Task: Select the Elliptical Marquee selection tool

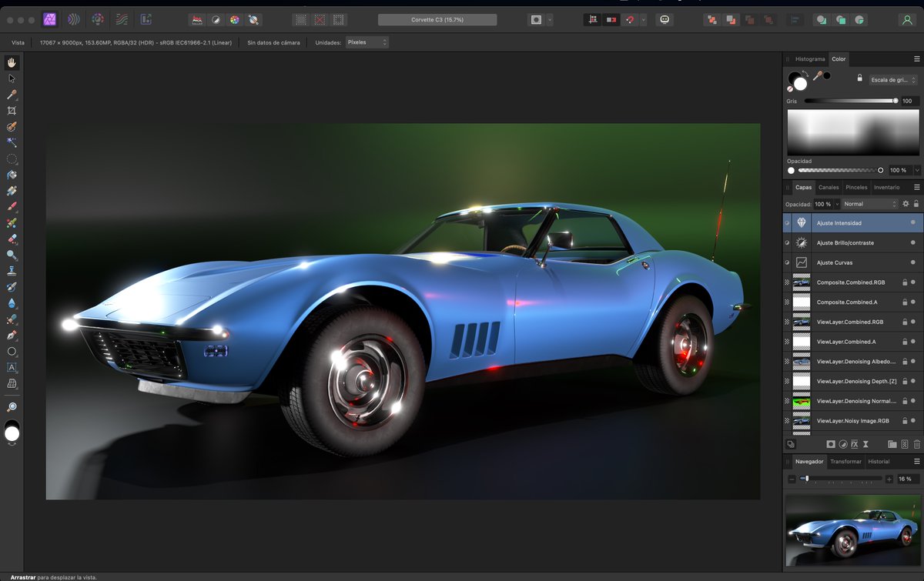Action: [x=12, y=159]
